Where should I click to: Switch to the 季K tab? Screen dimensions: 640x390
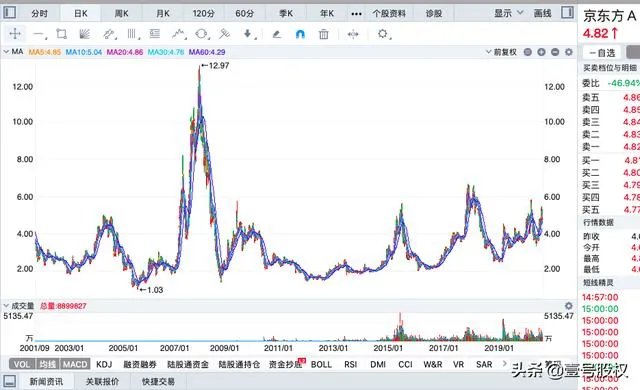(x=286, y=13)
